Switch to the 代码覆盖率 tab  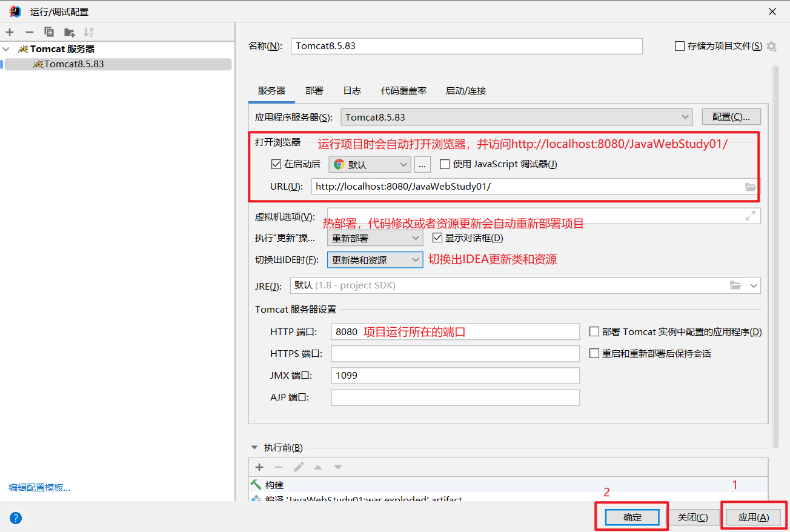point(403,91)
